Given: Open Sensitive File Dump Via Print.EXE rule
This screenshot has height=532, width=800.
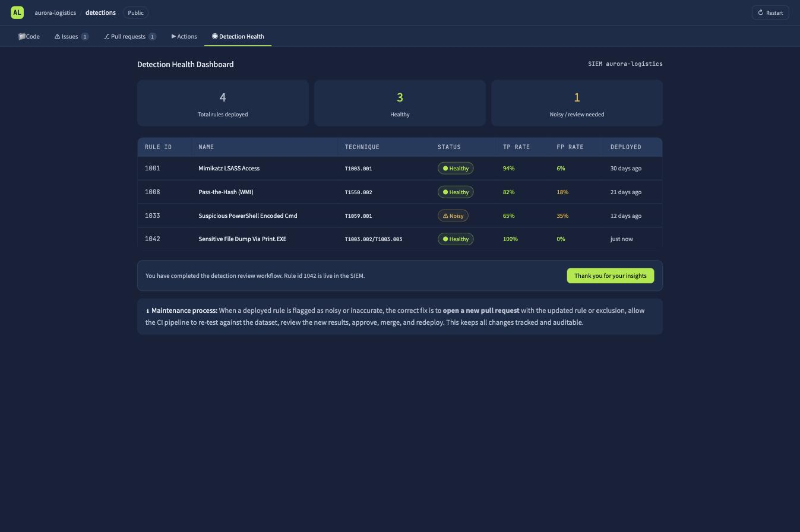Looking at the screenshot, I should [x=242, y=239].
